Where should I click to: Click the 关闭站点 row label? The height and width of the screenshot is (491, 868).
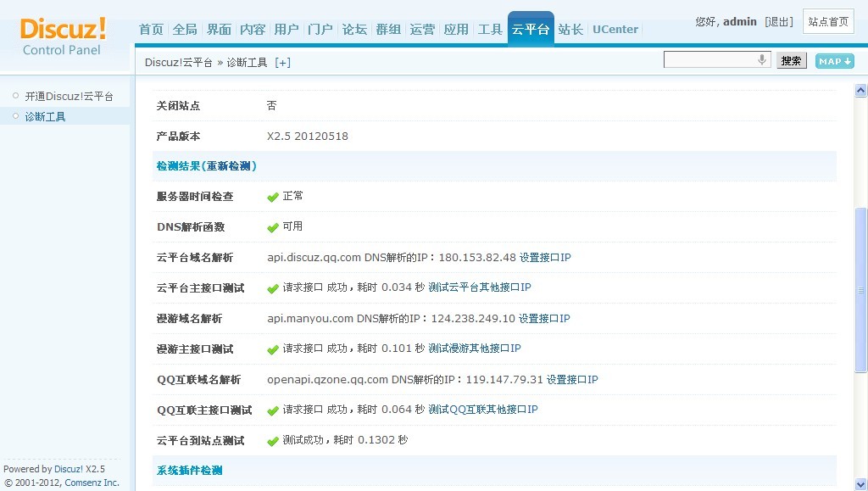pos(178,106)
